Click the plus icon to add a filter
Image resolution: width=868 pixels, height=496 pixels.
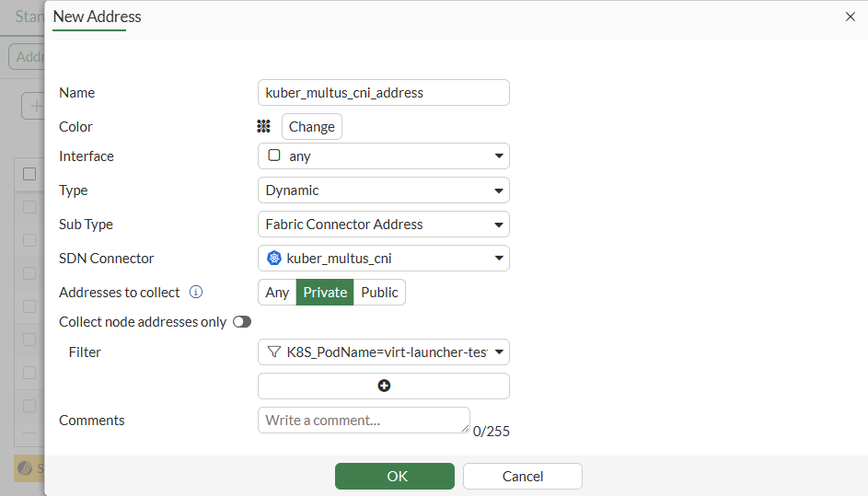(x=384, y=386)
